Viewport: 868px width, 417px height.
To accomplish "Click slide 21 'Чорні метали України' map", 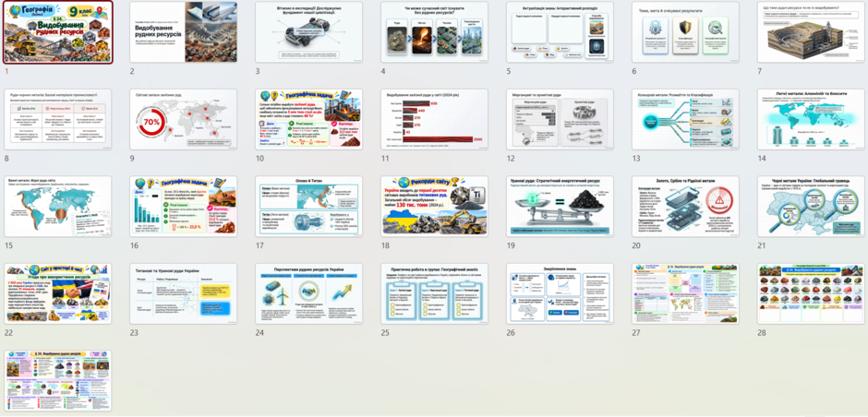I will [811, 207].
